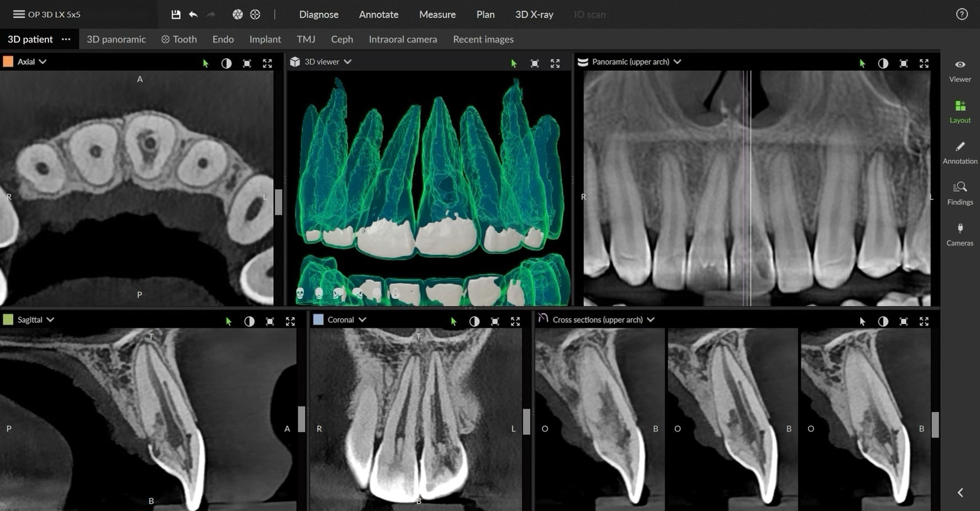Select the Annotation pencil tool in sidebar

pyautogui.click(x=960, y=152)
